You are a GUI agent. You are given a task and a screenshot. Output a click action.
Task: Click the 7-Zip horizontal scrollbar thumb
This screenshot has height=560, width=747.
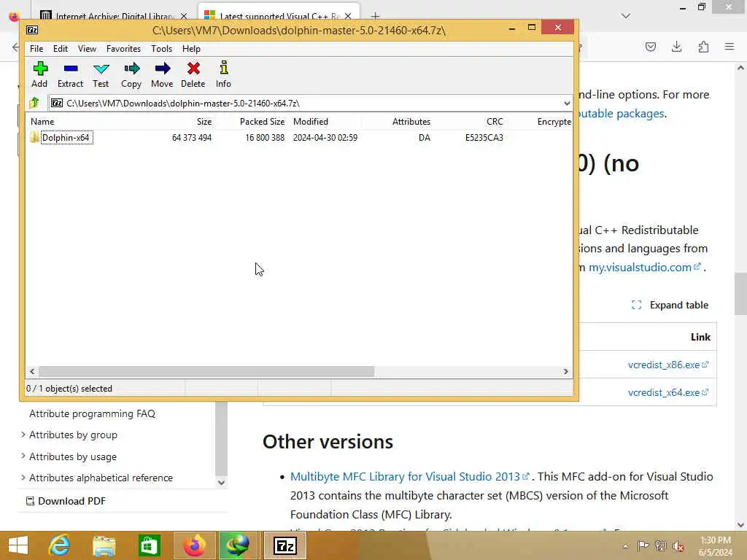206,371
